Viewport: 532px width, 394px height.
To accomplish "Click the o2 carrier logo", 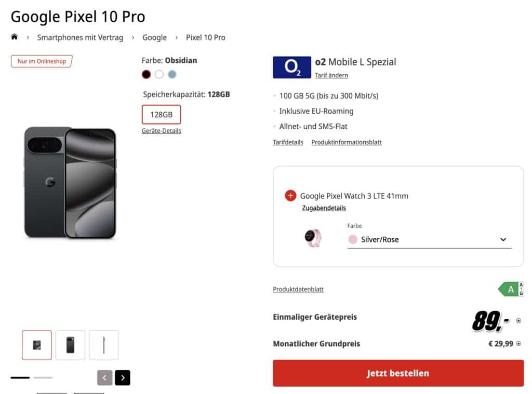I will (292, 67).
